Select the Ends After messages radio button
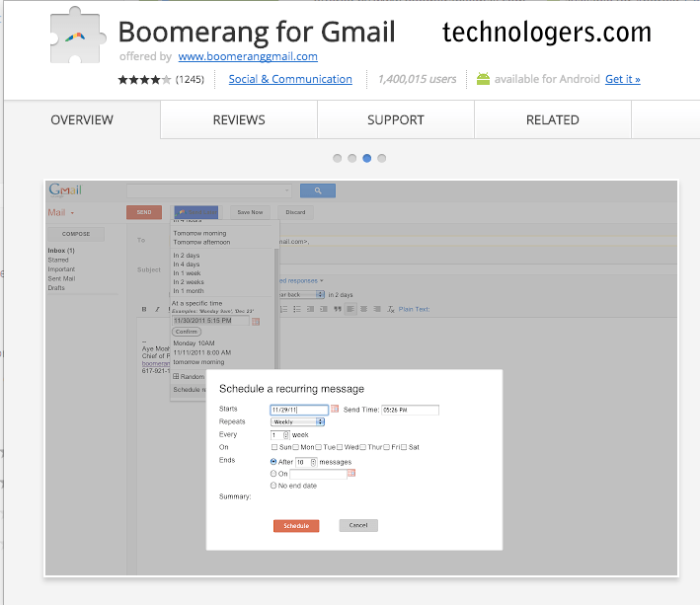The height and width of the screenshot is (605, 700). tap(273, 462)
